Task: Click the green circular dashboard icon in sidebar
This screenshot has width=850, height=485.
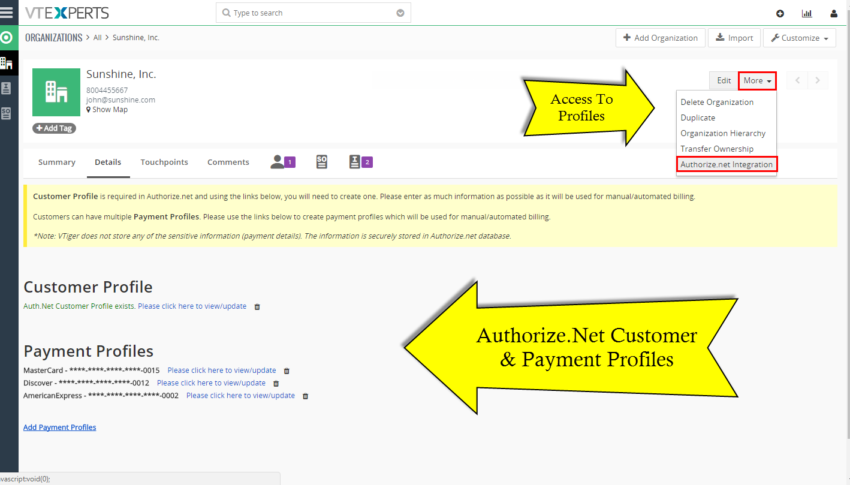Action: click(x=7, y=38)
